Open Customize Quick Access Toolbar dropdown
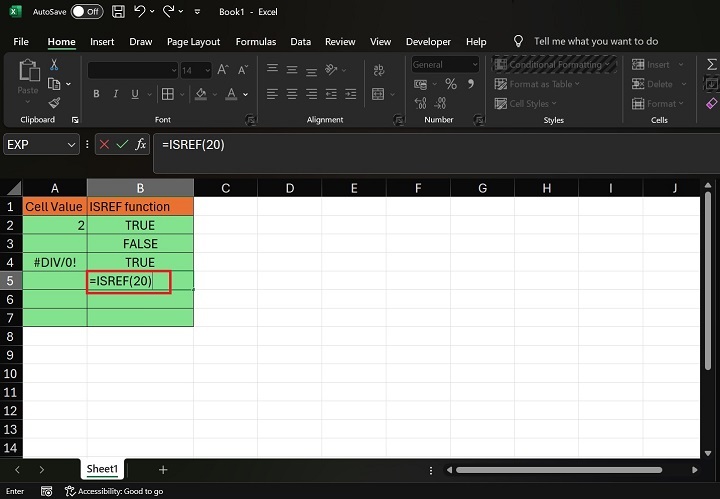720x499 pixels. (197, 12)
